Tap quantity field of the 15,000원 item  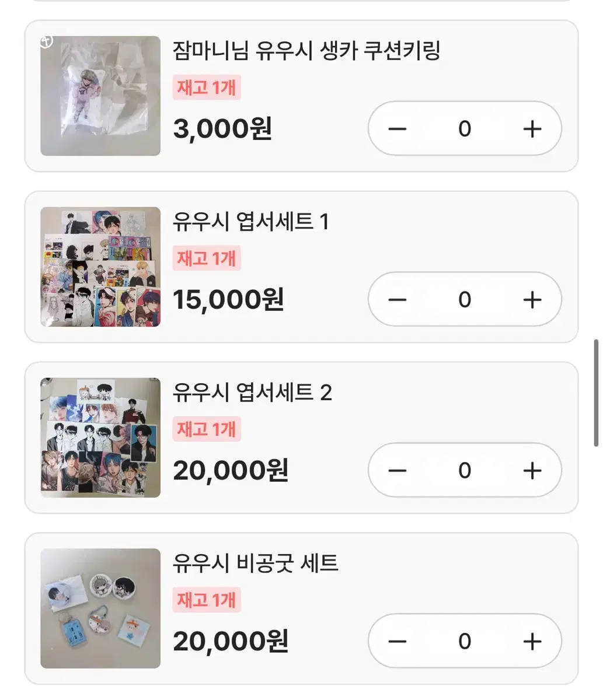(465, 300)
